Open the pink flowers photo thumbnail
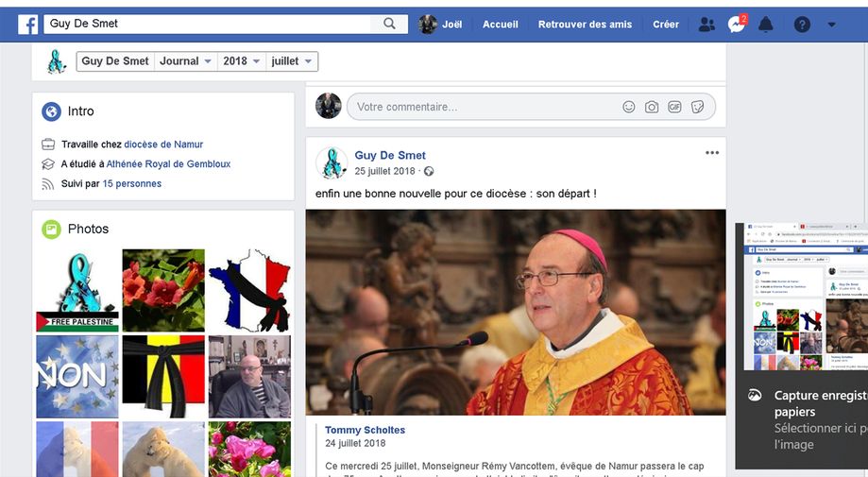The width and height of the screenshot is (868, 477). point(249,450)
